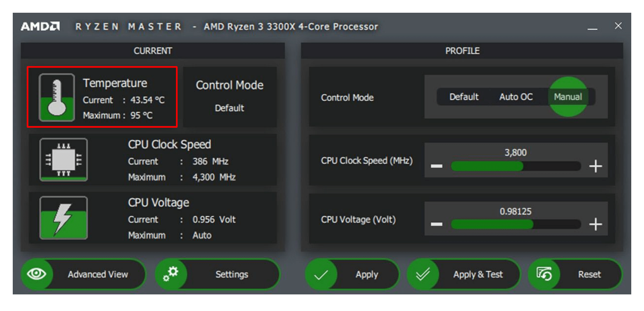Decrease CPU Voltage with minus button
Image resolution: width=644 pixels, height=311 pixels.
pos(437,224)
